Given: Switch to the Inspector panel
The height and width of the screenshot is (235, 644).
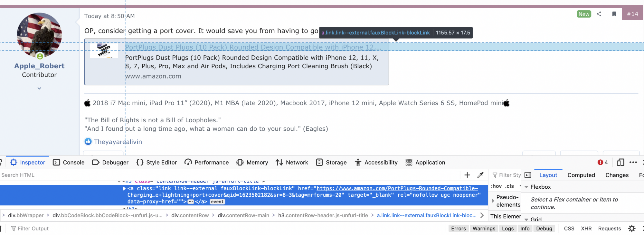Looking at the screenshot, I should click(x=28, y=163).
